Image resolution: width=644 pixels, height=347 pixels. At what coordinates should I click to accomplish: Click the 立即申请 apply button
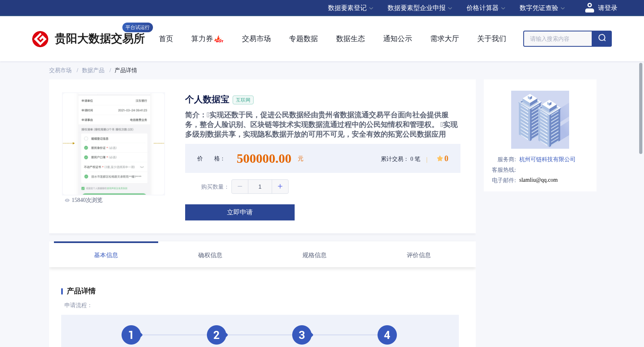(240, 212)
